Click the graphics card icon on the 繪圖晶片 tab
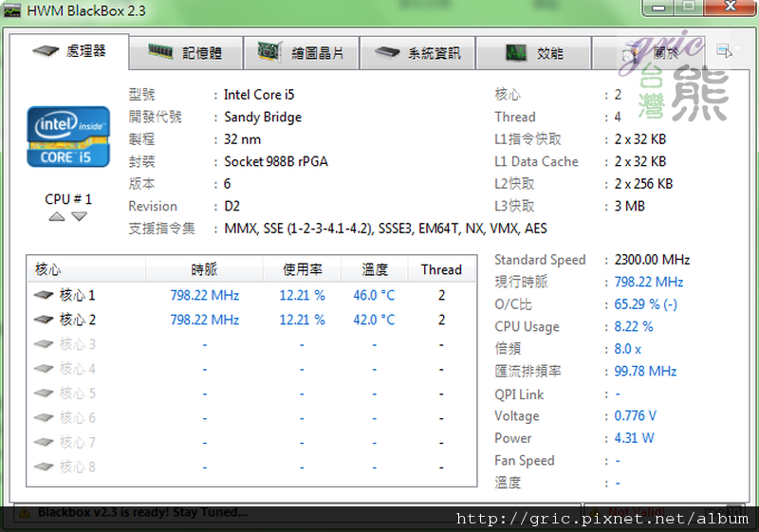759x532 pixels. point(269,52)
